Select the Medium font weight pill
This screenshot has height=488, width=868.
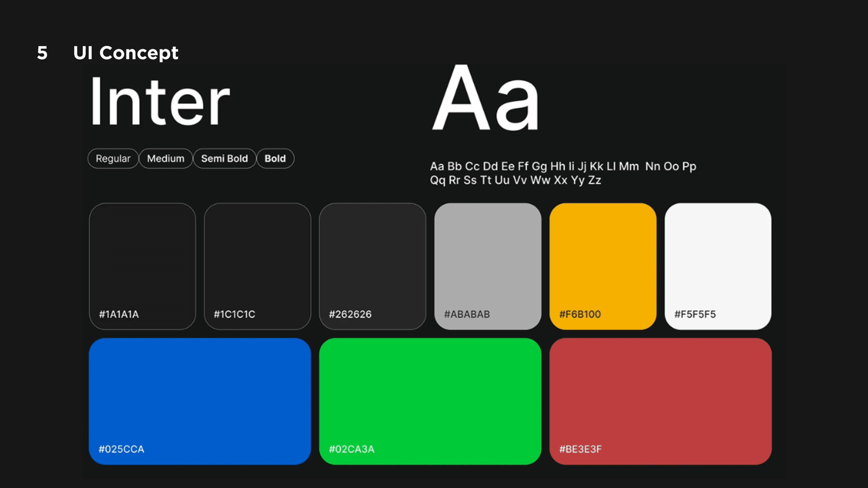[x=165, y=158]
